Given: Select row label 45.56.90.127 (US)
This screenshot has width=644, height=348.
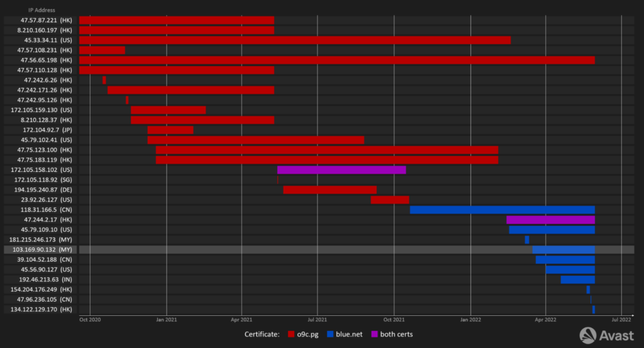Looking at the screenshot, I should pyautogui.click(x=47, y=269).
